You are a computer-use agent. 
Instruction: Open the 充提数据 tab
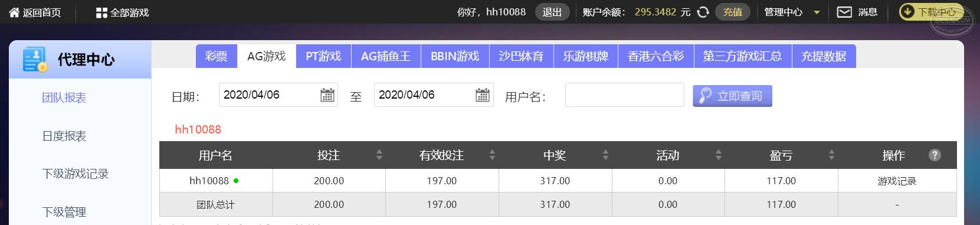point(824,56)
